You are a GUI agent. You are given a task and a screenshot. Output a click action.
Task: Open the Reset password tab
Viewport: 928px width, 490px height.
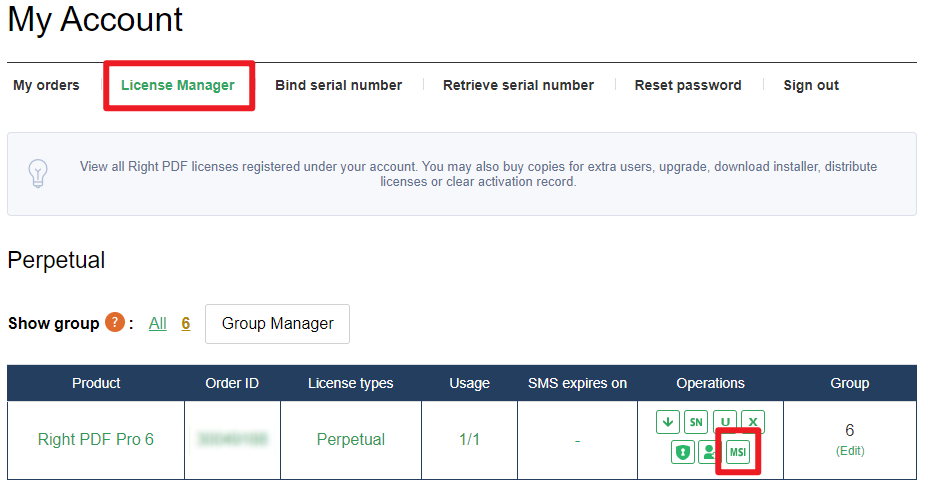click(688, 85)
